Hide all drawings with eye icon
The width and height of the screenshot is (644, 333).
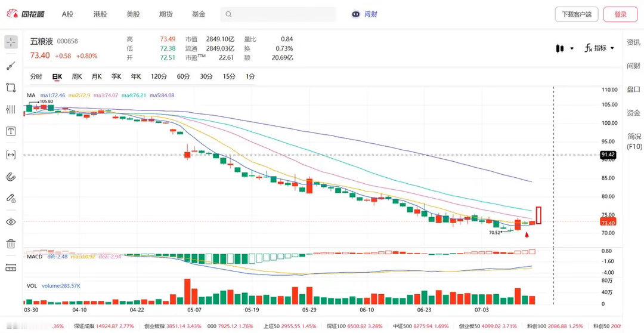[11, 222]
